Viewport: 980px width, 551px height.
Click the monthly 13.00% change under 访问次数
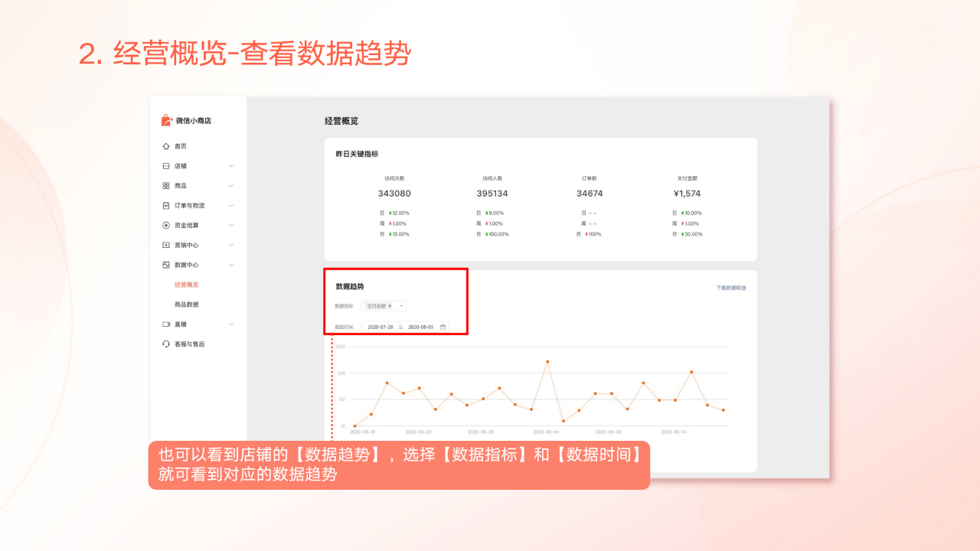[x=399, y=234]
